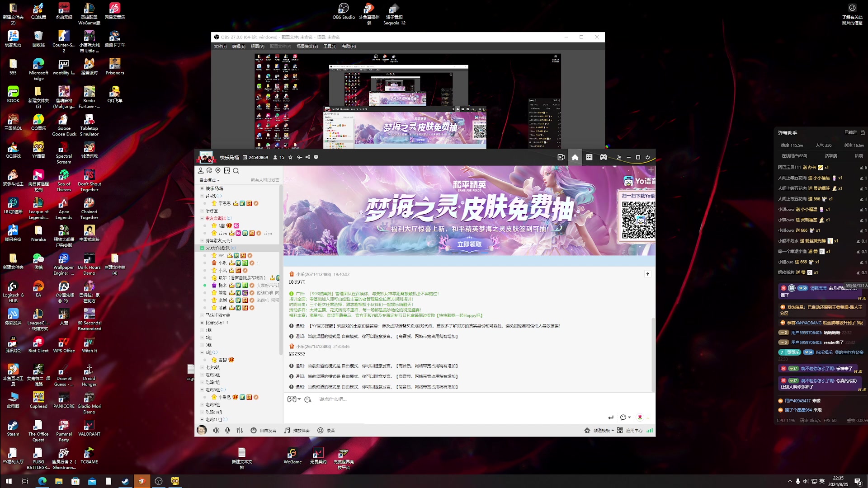Screen dimensions: 868x488
Task: Open the notification center in system tray
Action: pos(858,481)
